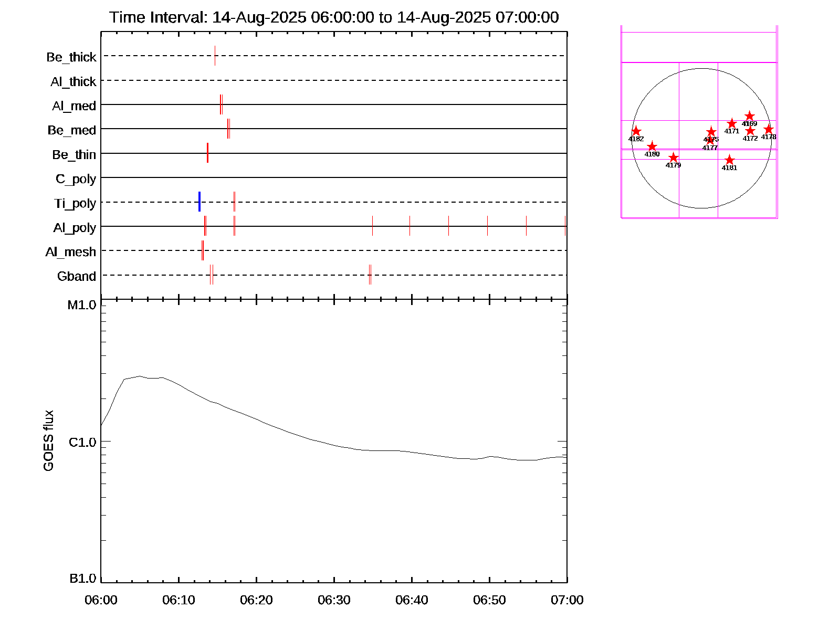Select the star for active region 4178
This screenshot has height=630, width=840.
[769, 129]
